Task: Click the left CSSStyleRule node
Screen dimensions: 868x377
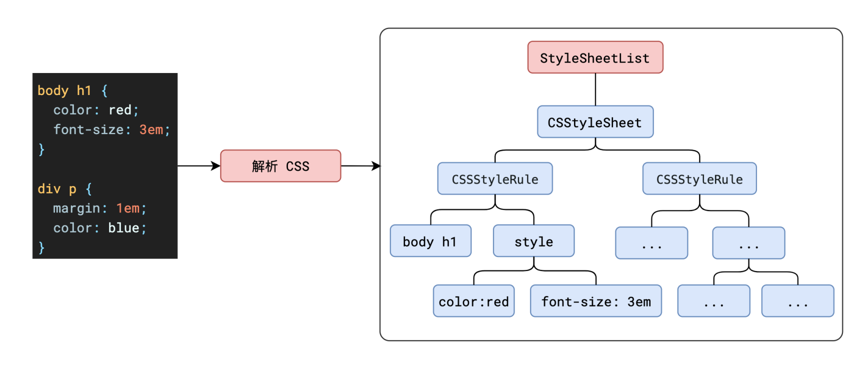Action: (x=495, y=178)
